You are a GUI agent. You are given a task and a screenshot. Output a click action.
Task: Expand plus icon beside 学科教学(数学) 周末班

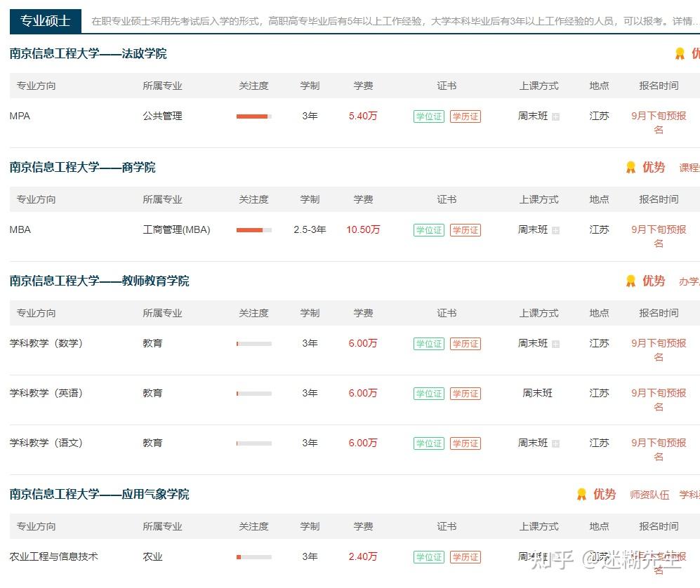556,345
